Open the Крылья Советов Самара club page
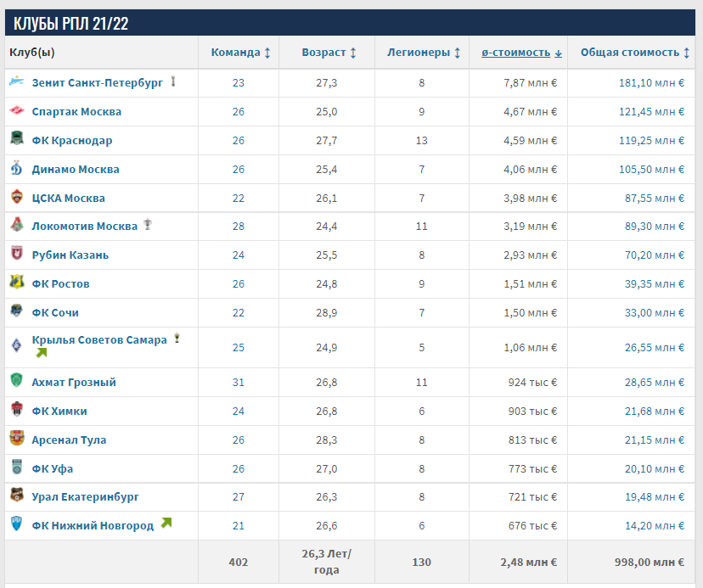703x588 pixels. [99, 339]
